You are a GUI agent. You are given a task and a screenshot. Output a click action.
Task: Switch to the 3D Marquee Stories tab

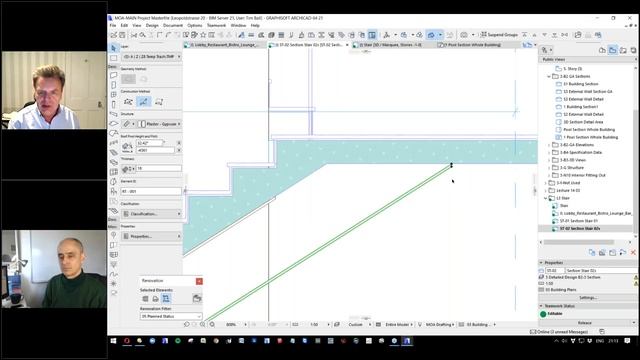(x=390, y=45)
